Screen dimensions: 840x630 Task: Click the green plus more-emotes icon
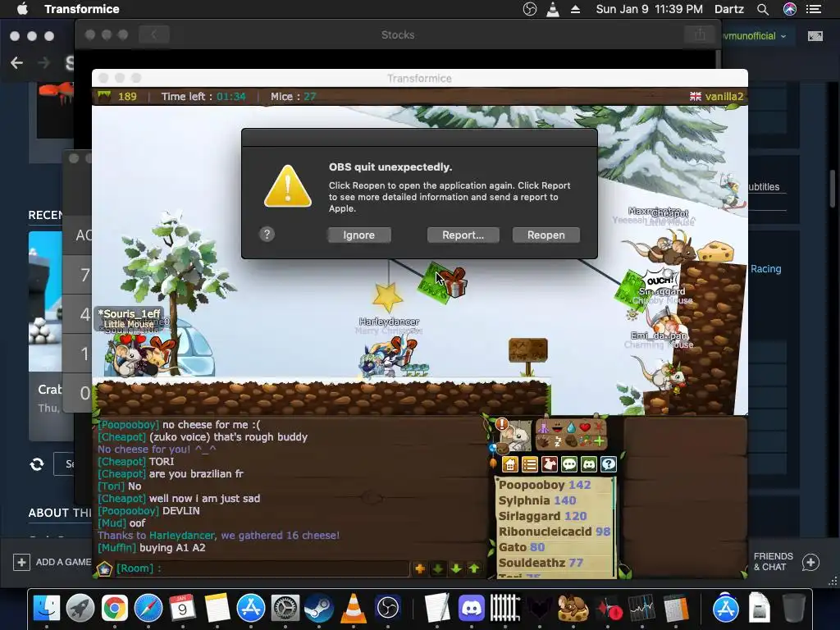[x=599, y=442]
